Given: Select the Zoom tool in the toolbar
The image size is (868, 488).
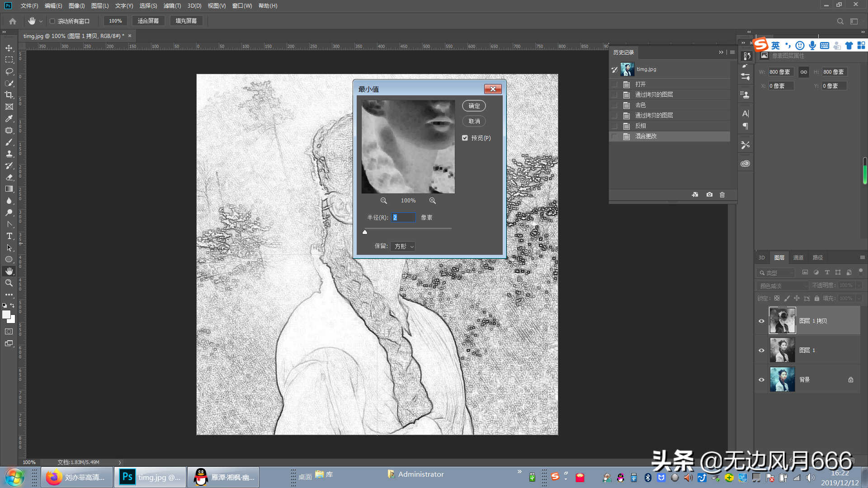Looking at the screenshot, I should (x=9, y=283).
